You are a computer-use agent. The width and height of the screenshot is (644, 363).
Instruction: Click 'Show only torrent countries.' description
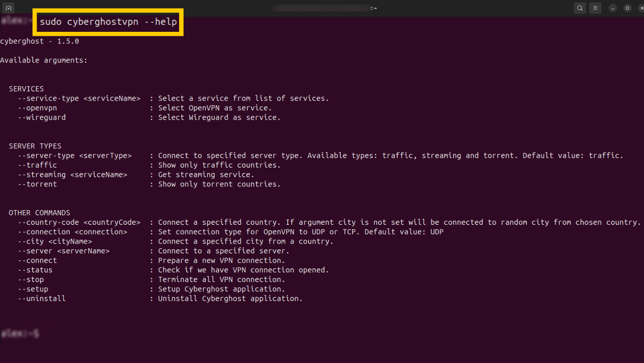pyautogui.click(x=219, y=184)
